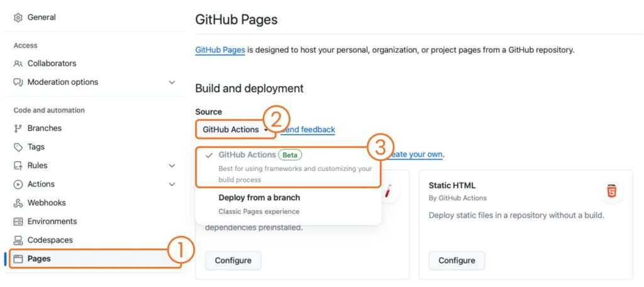Click the Actions label in sidebar

pyautogui.click(x=41, y=184)
